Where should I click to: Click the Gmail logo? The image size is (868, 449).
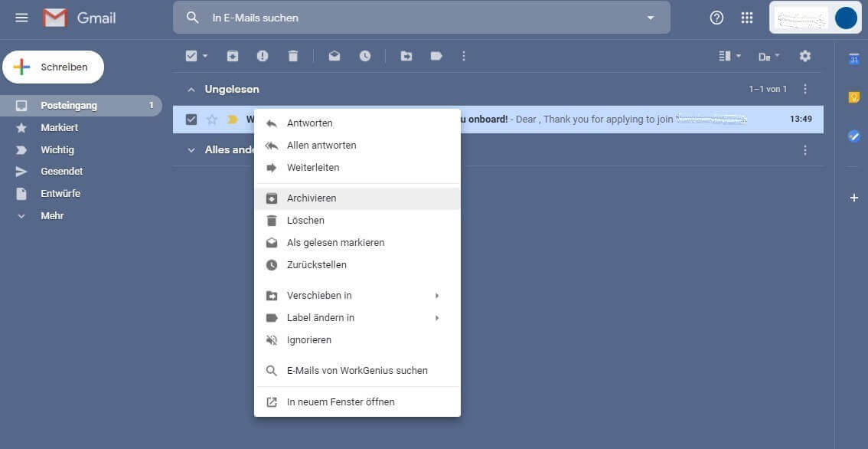point(80,18)
